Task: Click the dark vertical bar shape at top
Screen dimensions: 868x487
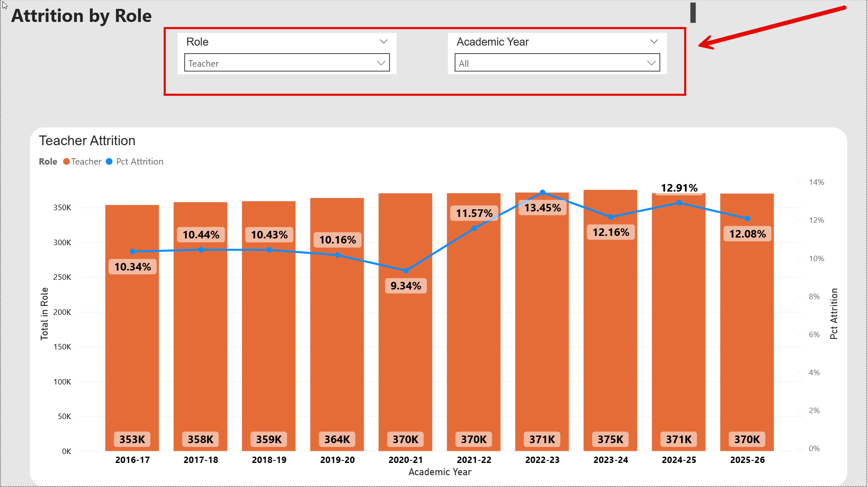Action: pos(693,13)
